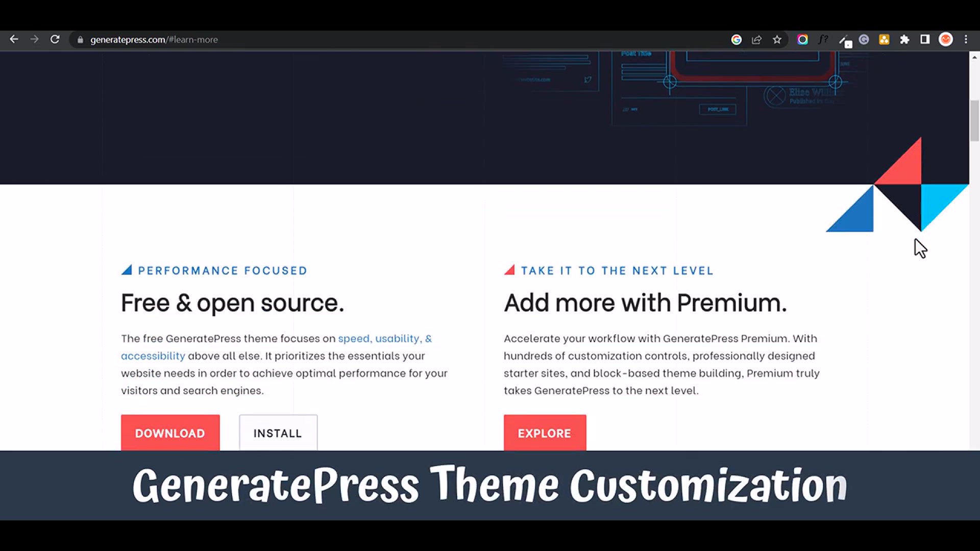Open the Google icon in the address bar
The width and height of the screenshot is (980, 551).
[x=736, y=40]
